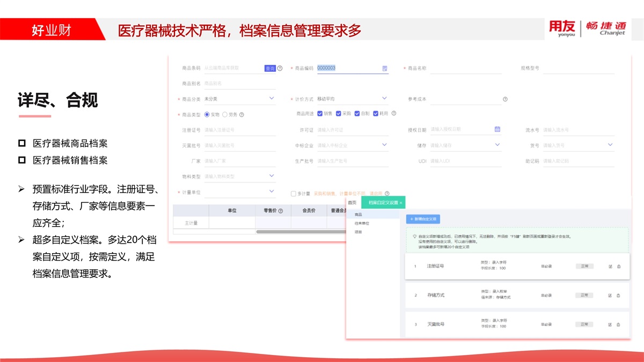The image size is (644, 362).
Task: Click the help icon beside 零售价 header
Action: [281, 211]
